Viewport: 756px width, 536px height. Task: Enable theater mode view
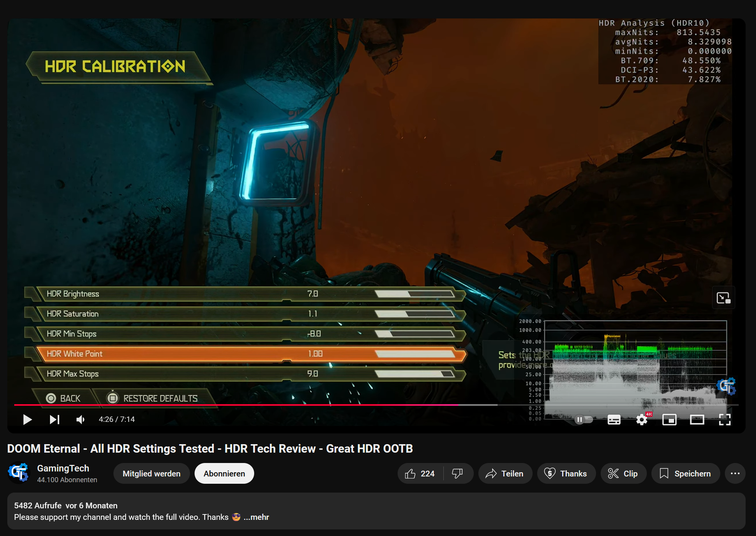(x=697, y=420)
